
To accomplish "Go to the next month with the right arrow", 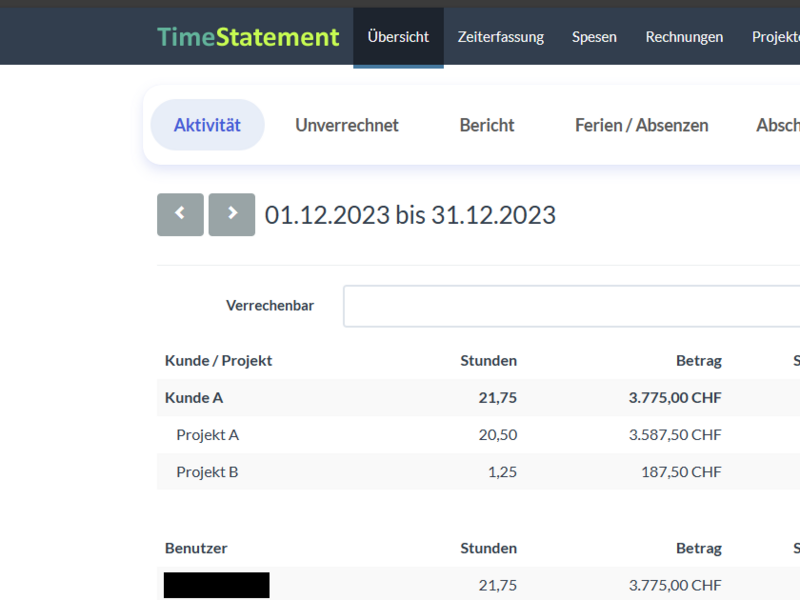I will 232,214.
